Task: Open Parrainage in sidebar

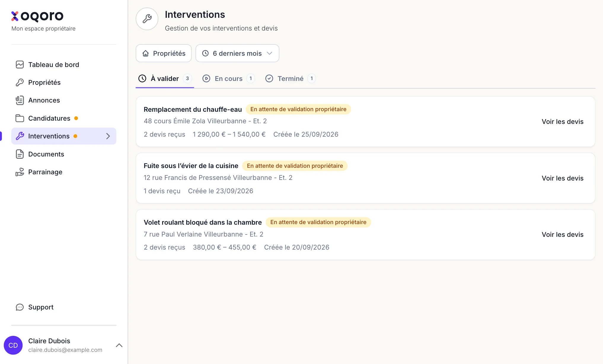Action: coord(64,172)
